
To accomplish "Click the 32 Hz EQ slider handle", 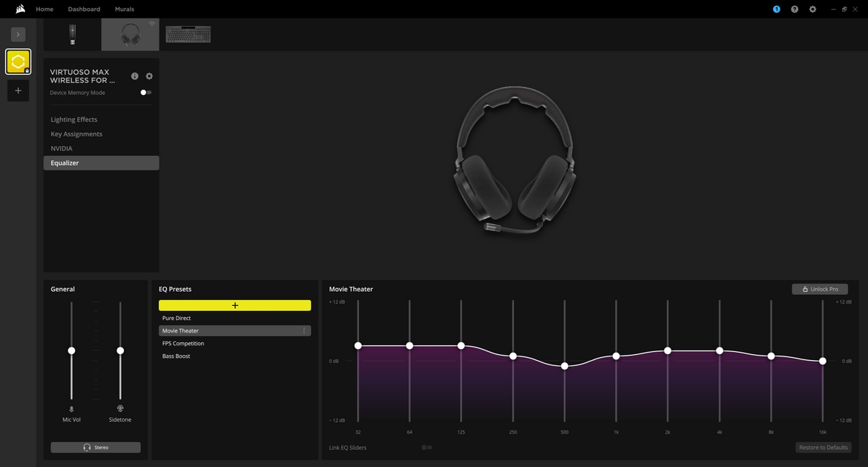I will (358, 346).
